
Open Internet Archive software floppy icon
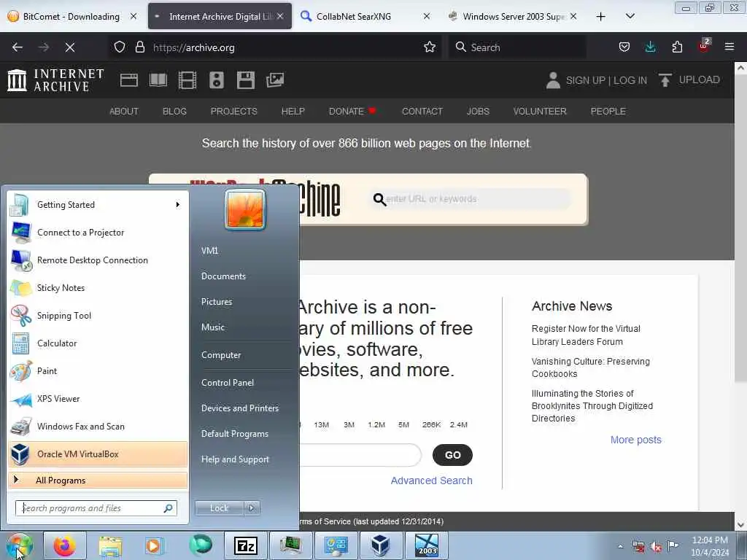[x=246, y=80]
